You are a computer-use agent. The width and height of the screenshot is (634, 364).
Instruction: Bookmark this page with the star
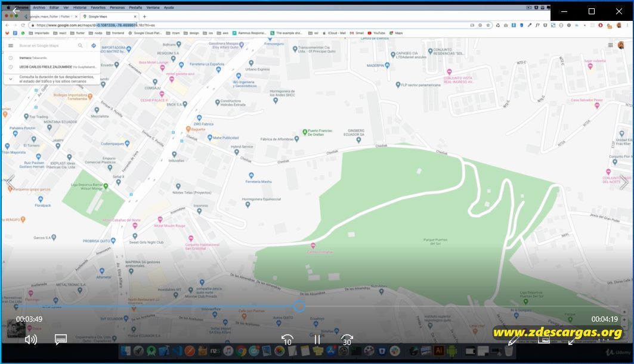(x=488, y=25)
